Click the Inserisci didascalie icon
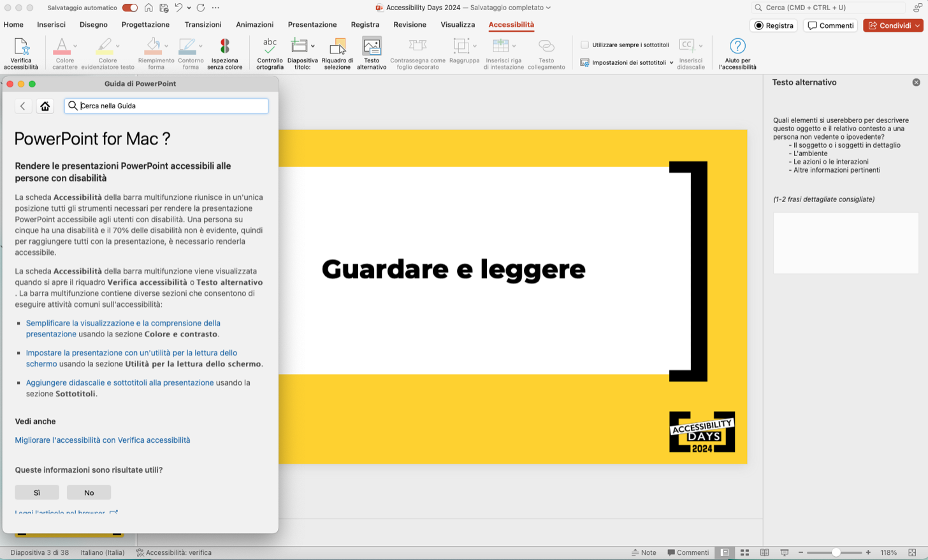928x560 pixels. (686, 45)
